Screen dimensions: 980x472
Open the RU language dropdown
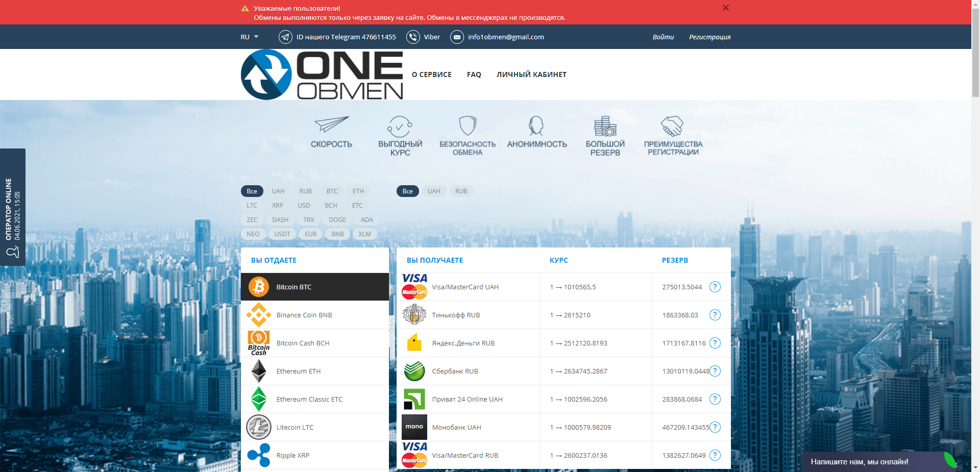pos(249,37)
